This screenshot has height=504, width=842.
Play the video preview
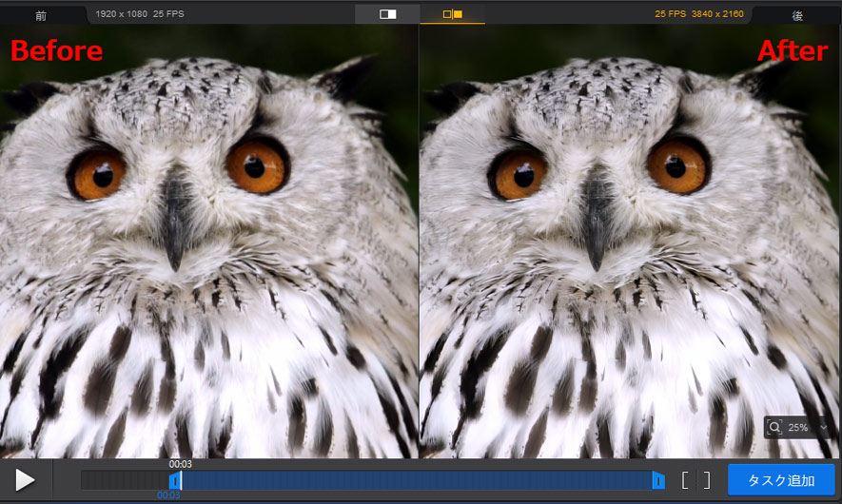[x=25, y=480]
